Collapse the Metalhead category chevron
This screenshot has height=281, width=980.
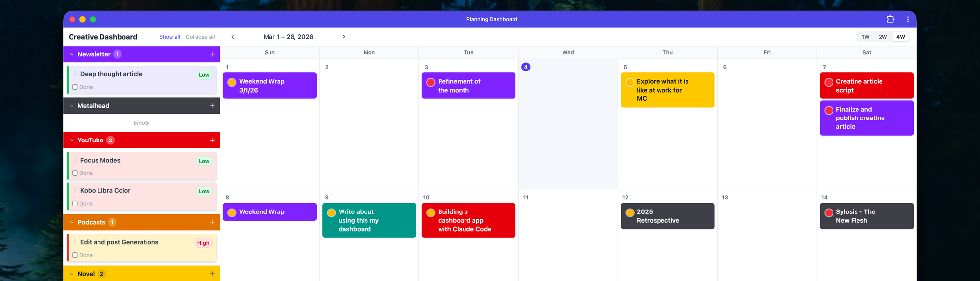[72, 106]
